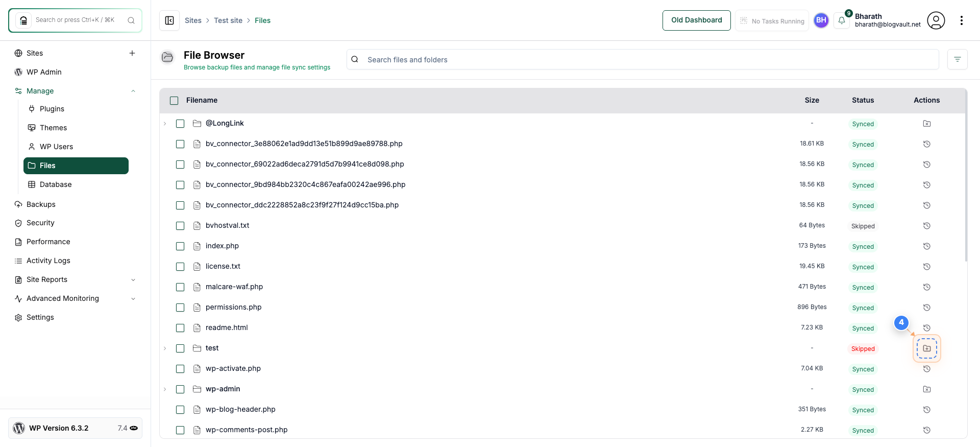Open the notifications bell

842,20
